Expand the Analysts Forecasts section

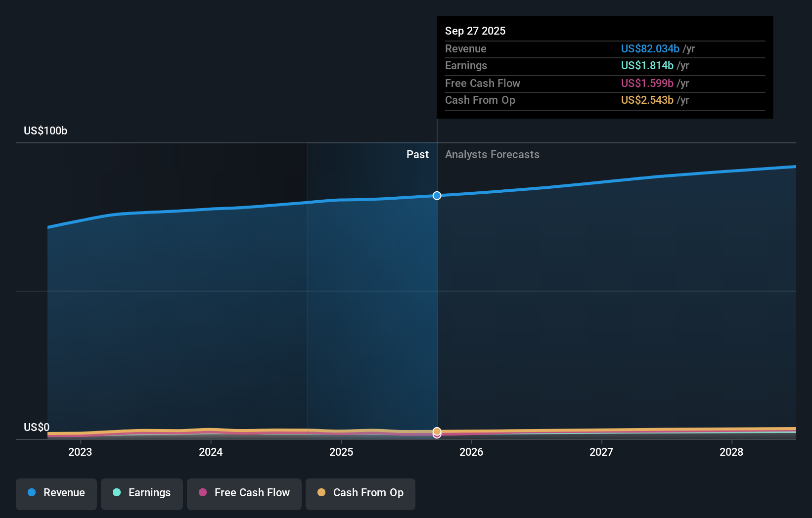coord(492,154)
